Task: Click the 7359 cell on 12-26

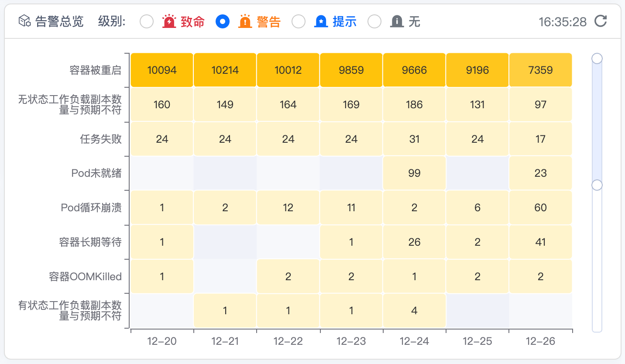Action: [x=540, y=70]
